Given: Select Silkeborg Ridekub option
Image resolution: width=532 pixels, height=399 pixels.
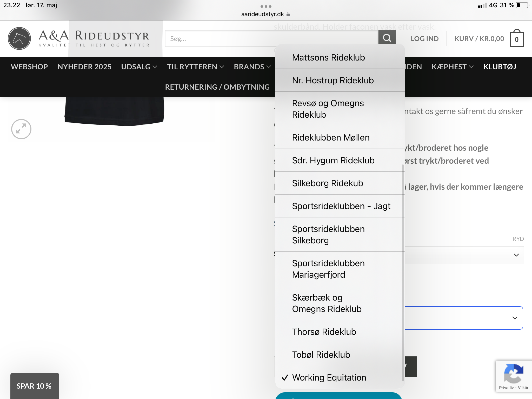Looking at the screenshot, I should tap(340, 183).
